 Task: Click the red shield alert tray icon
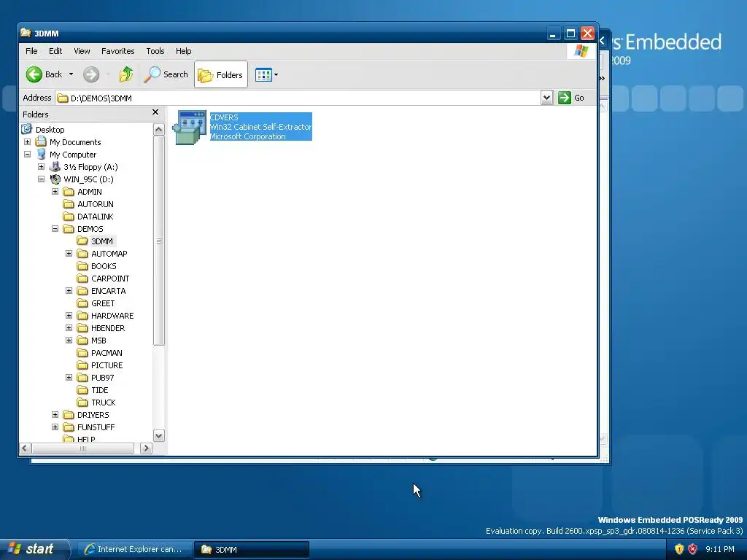tap(693, 549)
